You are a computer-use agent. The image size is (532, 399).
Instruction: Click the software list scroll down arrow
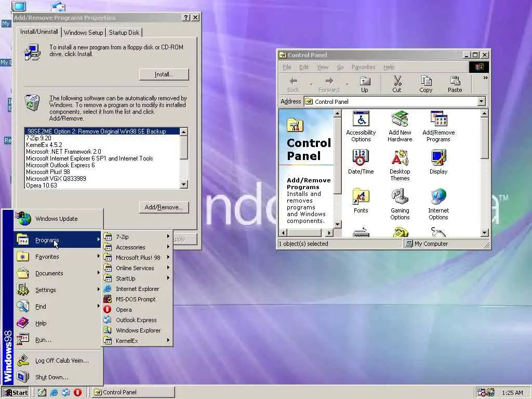tap(183, 184)
